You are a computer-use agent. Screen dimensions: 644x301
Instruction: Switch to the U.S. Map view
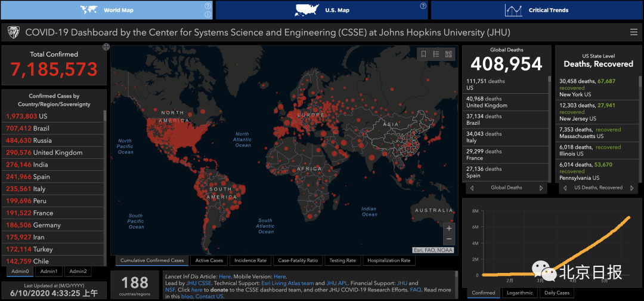(x=322, y=10)
